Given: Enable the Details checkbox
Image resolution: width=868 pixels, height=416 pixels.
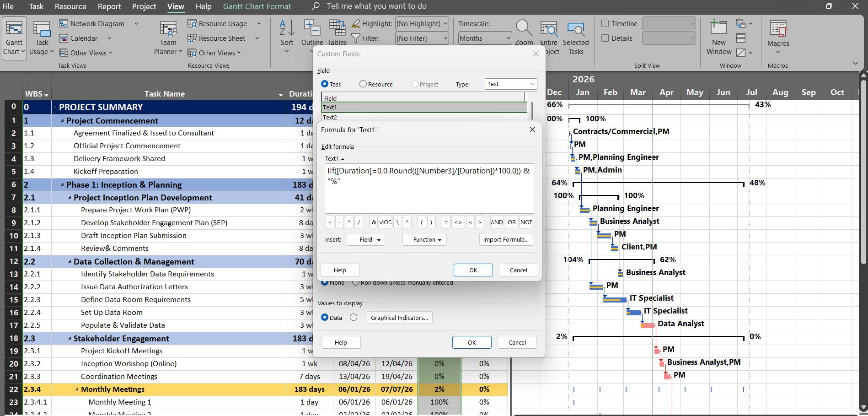Looking at the screenshot, I should [605, 38].
